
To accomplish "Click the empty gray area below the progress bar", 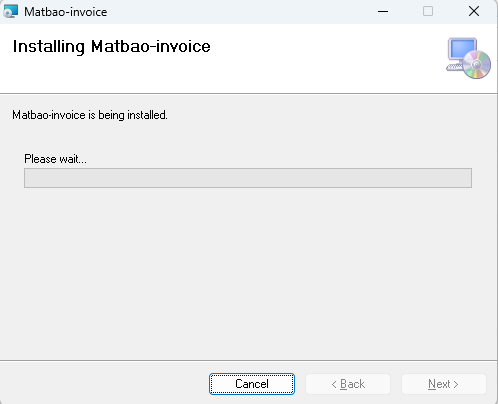I will coord(248,273).
